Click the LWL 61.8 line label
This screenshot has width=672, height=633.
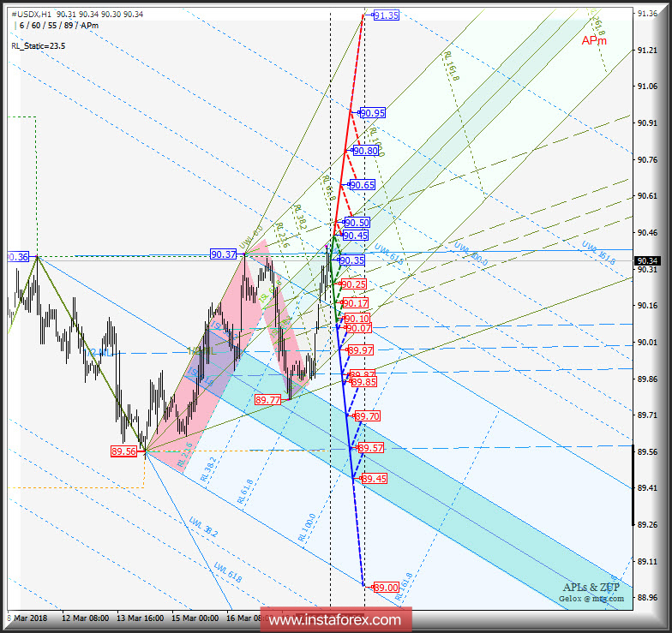(228, 572)
